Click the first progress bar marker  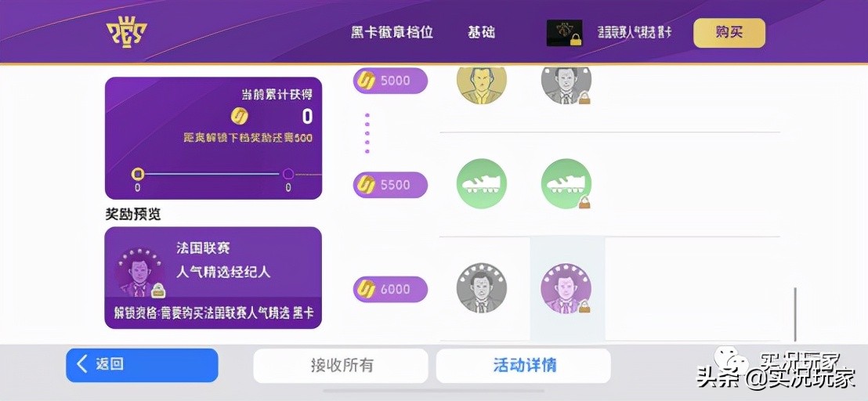pyautogui.click(x=137, y=174)
